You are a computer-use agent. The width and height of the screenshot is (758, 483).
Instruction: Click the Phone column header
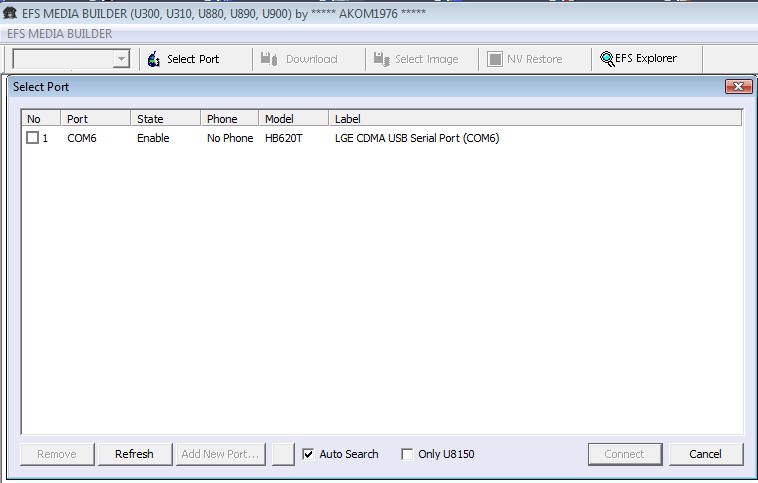(230, 118)
